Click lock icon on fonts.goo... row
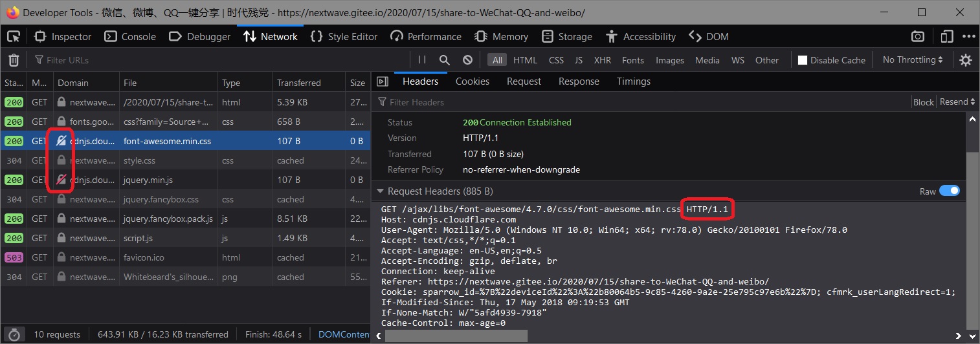This screenshot has width=980, height=344. 61,122
